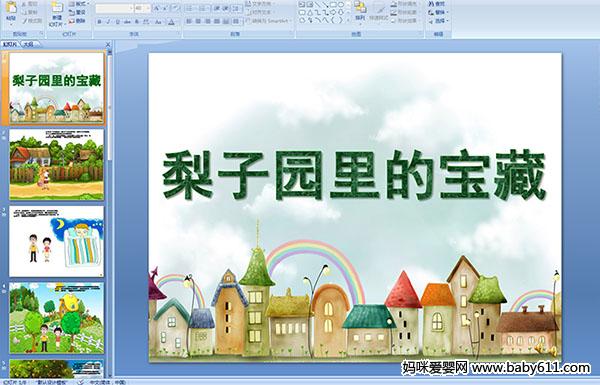600x385 pixels.
Task: Click the New Slide icon
Action: (57, 14)
